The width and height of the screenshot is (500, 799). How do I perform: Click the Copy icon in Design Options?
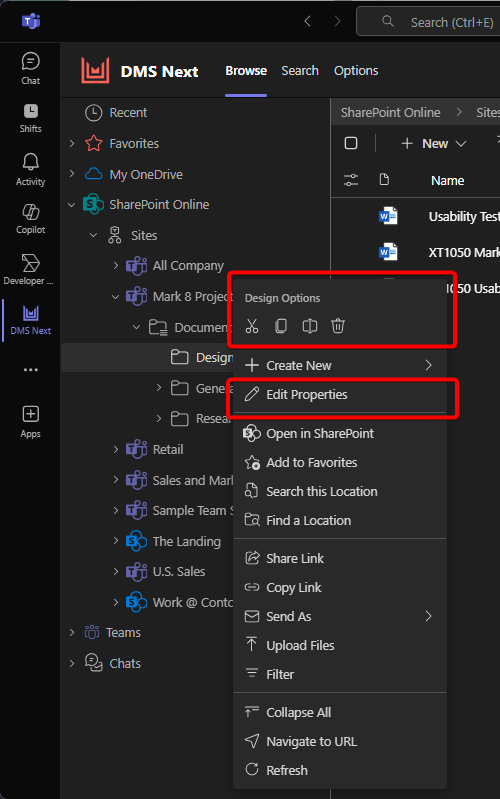click(x=281, y=326)
